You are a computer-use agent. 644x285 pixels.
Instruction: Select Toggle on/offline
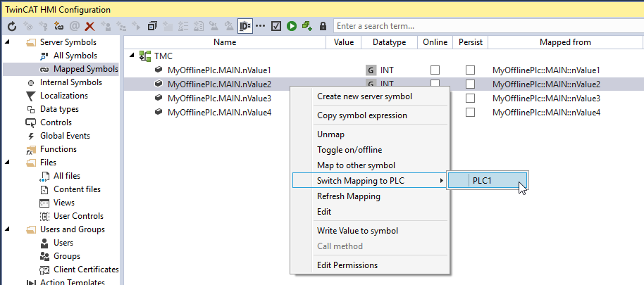349,150
